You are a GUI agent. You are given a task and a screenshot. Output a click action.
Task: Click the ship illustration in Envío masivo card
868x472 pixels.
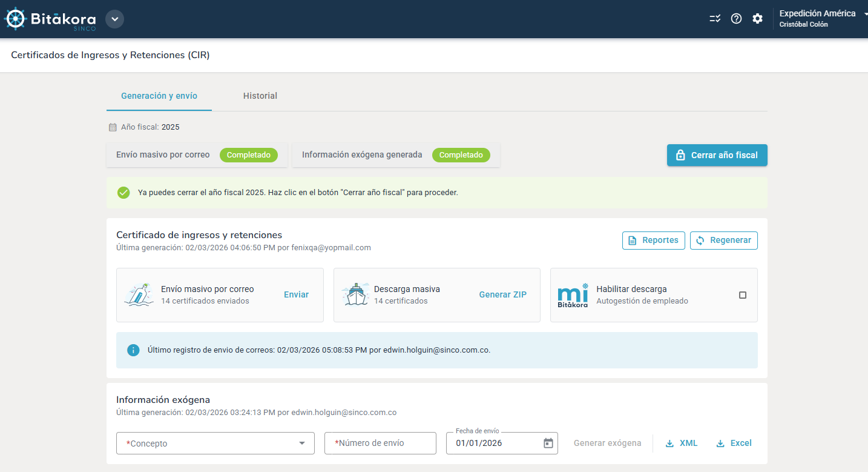click(140, 295)
